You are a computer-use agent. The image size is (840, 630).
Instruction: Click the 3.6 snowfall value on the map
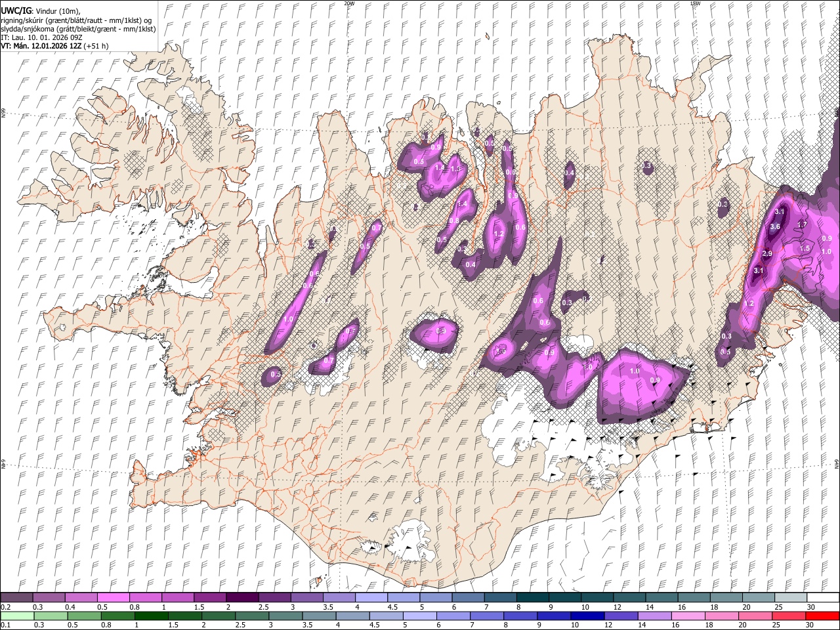click(774, 226)
